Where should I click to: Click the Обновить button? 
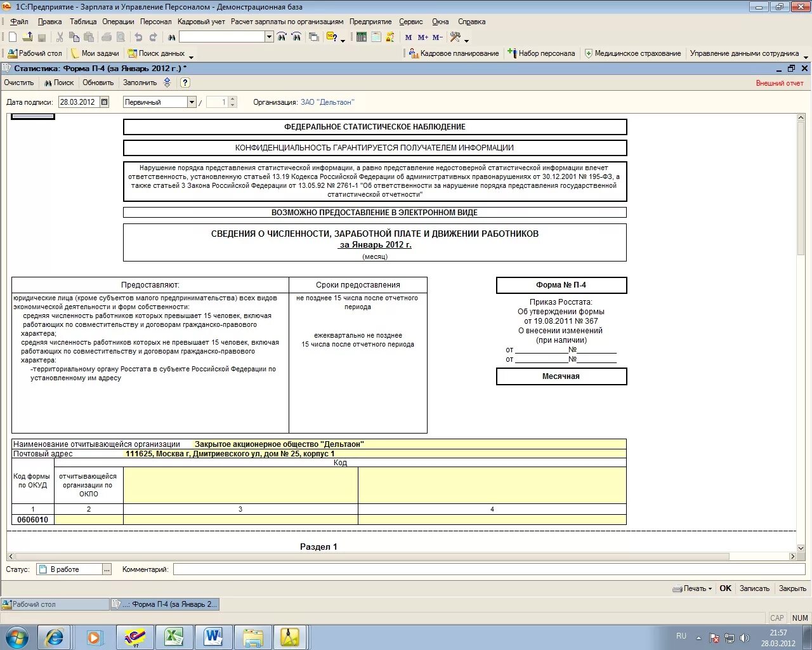tap(98, 83)
